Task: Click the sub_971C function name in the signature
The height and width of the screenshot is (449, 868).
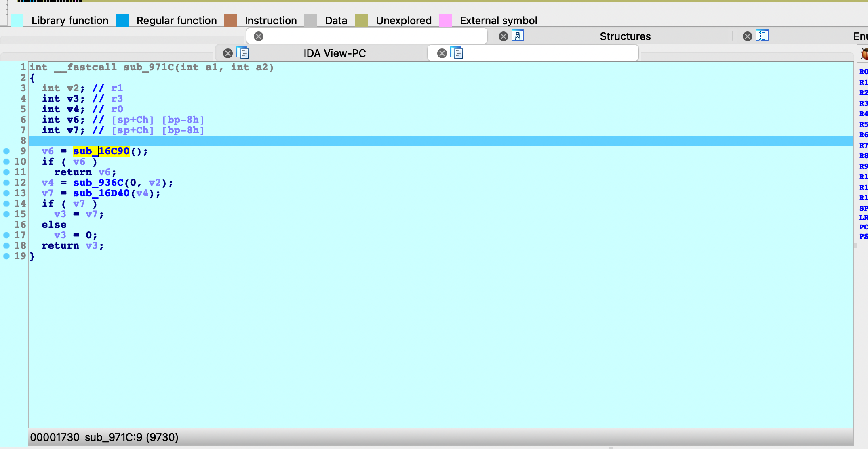Action: tap(148, 67)
